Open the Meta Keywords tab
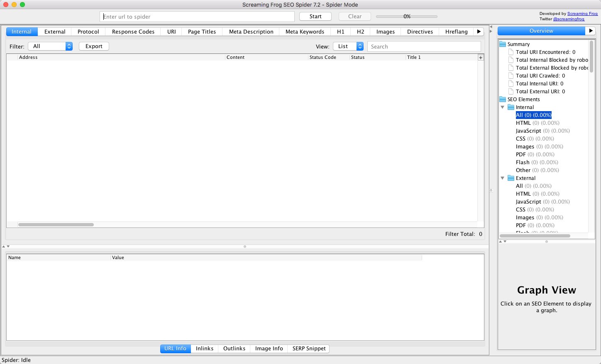 click(x=305, y=32)
